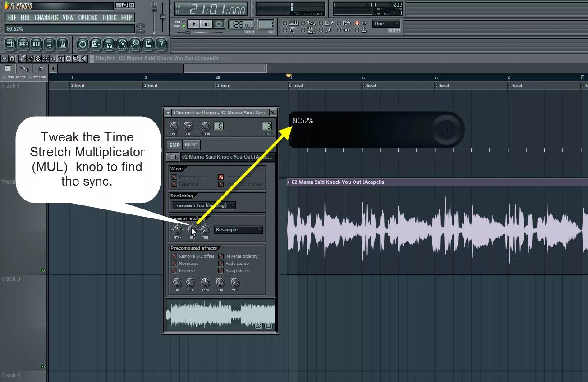Image resolution: width=588 pixels, height=382 pixels.
Task: Expand the Playlist title dropdown arrow
Action: pyautogui.click(x=222, y=59)
